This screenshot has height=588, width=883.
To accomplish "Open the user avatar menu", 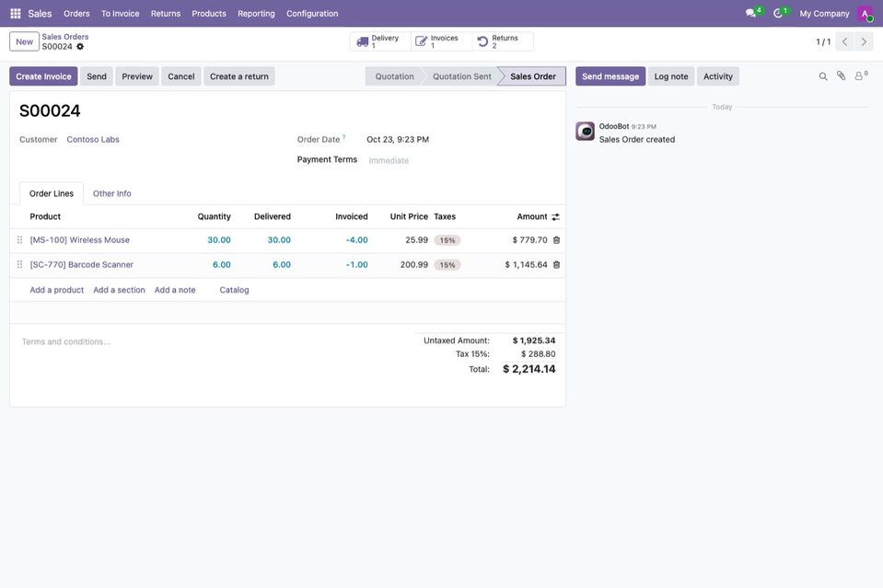I will click(865, 14).
